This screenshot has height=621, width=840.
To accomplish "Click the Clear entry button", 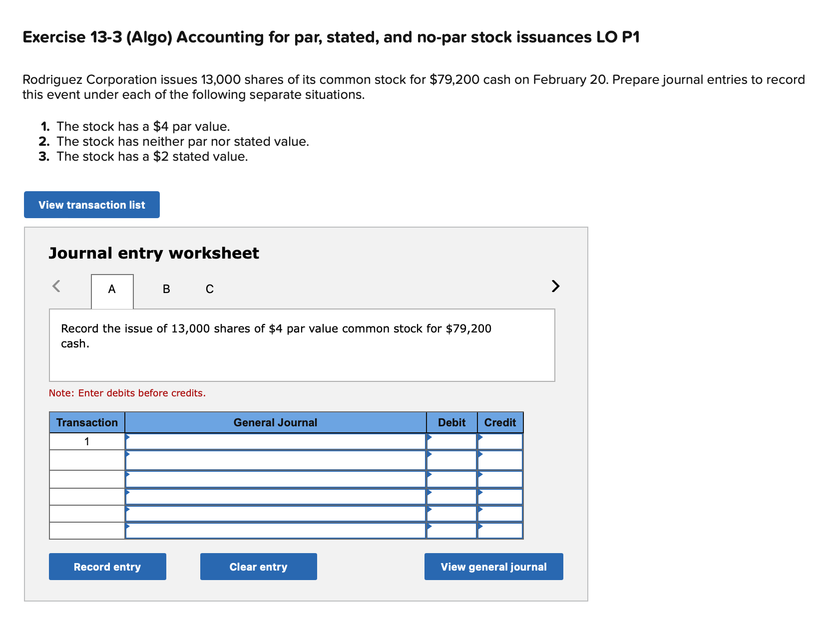I will (258, 567).
